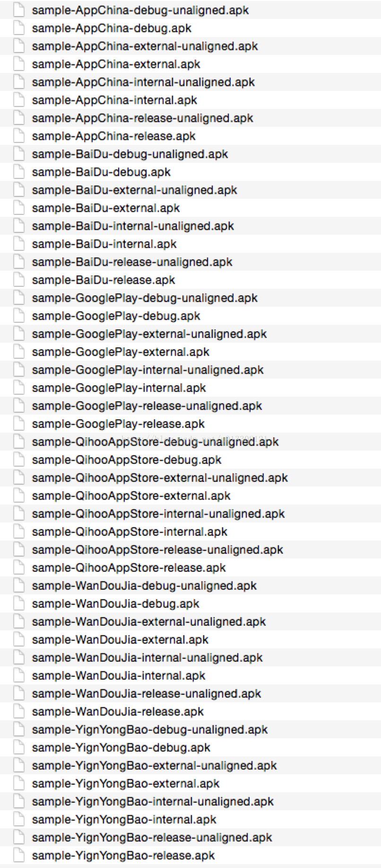
Task: Click file icon beside sample-GooglePlay-internal.apk
Action: (x=19, y=388)
